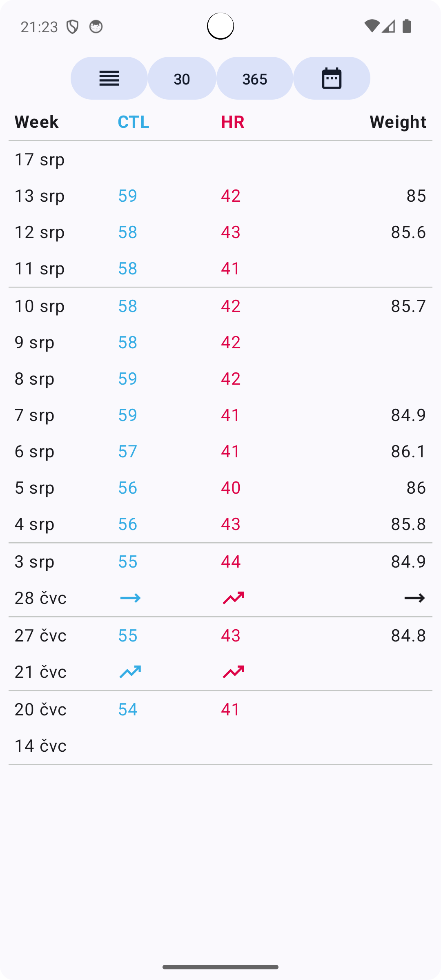The image size is (441, 980).
Task: Select the Week column header
Action: coord(36,122)
